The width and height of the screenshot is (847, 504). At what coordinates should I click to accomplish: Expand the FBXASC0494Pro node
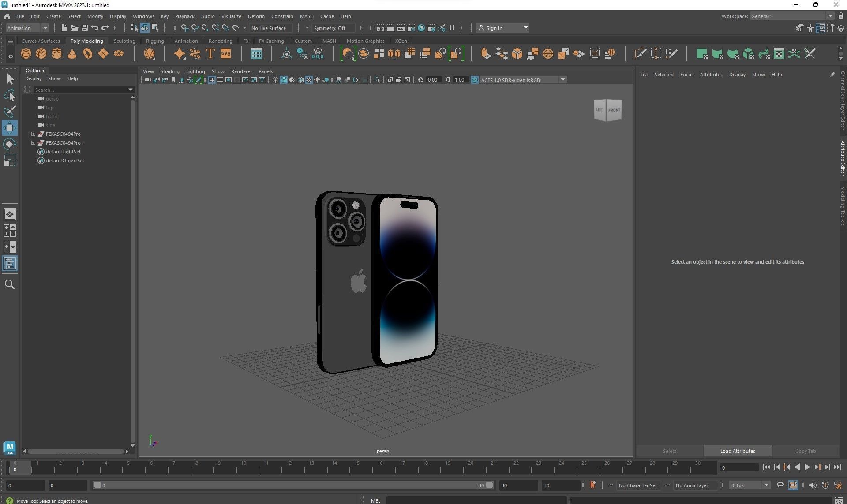[33, 134]
